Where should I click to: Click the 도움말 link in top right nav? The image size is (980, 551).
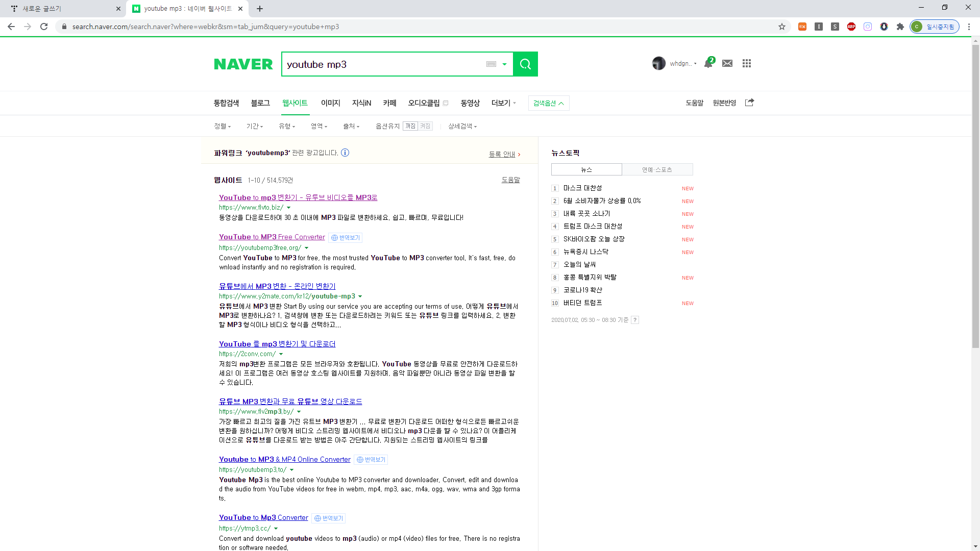point(694,103)
